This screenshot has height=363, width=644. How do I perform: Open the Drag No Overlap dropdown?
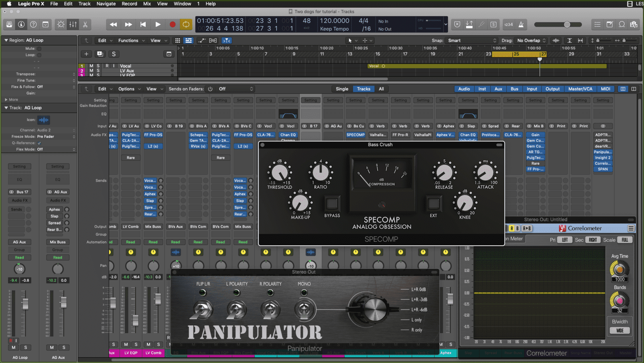pyautogui.click(x=531, y=41)
